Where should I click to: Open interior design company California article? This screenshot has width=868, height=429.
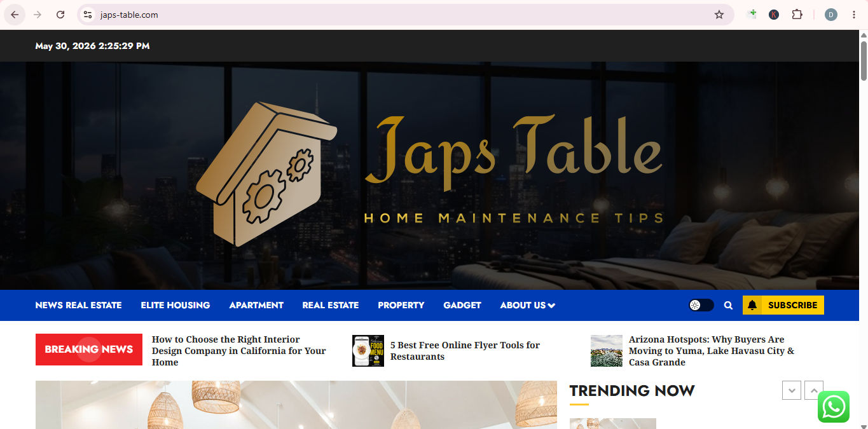(239, 351)
